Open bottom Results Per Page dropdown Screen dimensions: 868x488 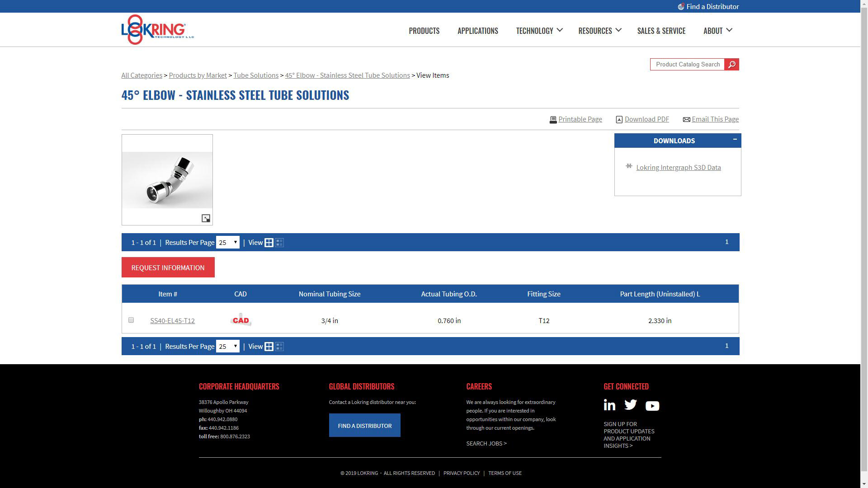pyautogui.click(x=227, y=347)
